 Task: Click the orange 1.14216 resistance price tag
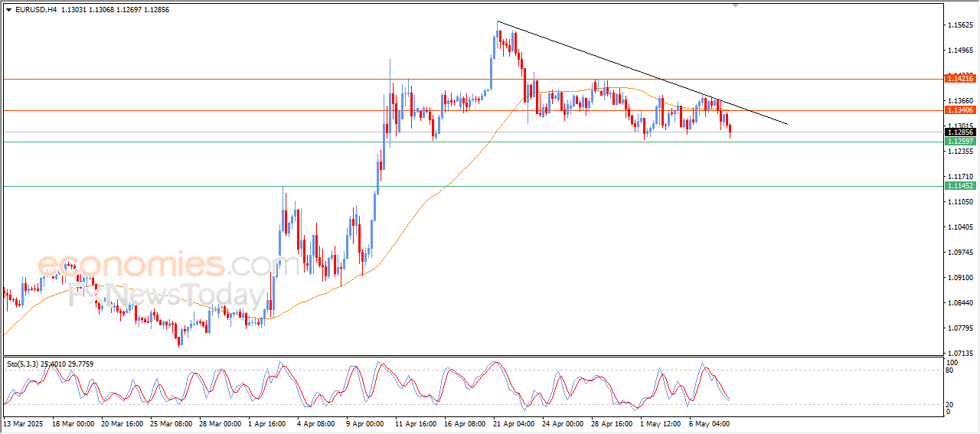coord(960,79)
